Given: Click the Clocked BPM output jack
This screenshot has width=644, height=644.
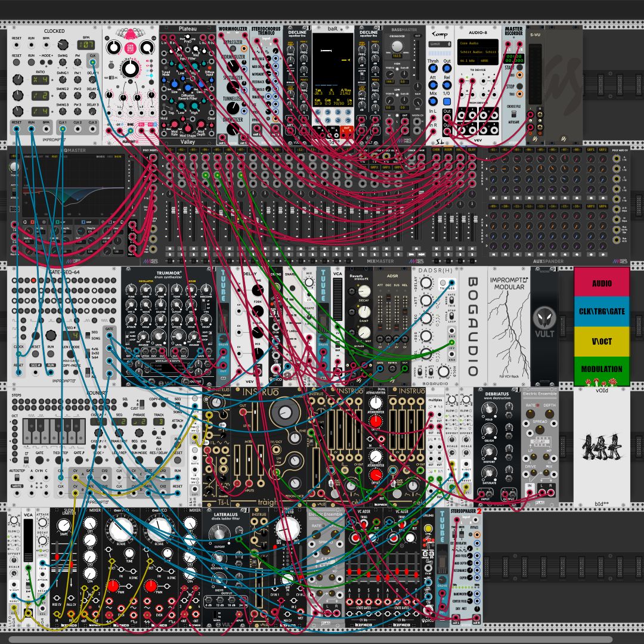Looking at the screenshot, I should 46,129.
